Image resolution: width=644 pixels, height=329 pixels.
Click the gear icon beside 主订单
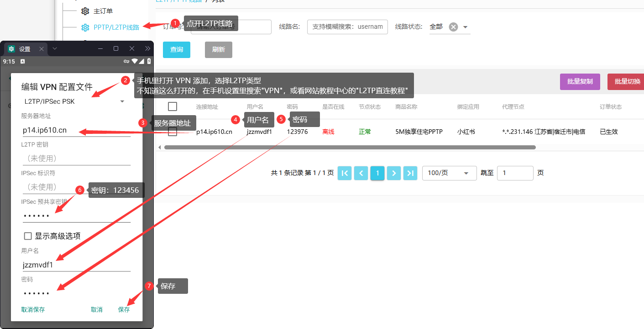point(85,11)
